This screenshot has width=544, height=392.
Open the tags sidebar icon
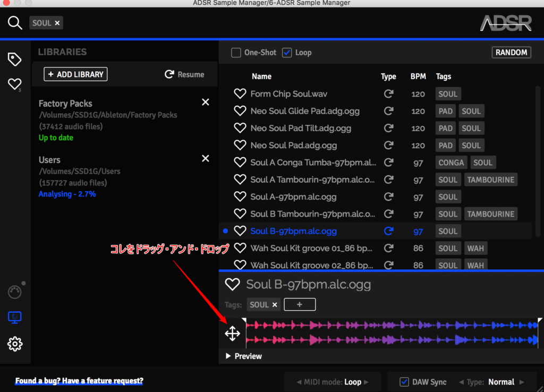pyautogui.click(x=15, y=59)
